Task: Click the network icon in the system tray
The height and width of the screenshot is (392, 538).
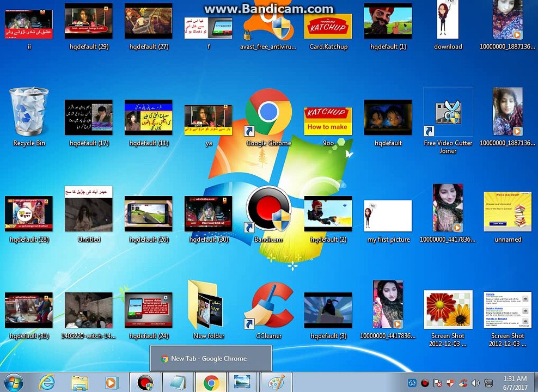Action: click(x=488, y=383)
